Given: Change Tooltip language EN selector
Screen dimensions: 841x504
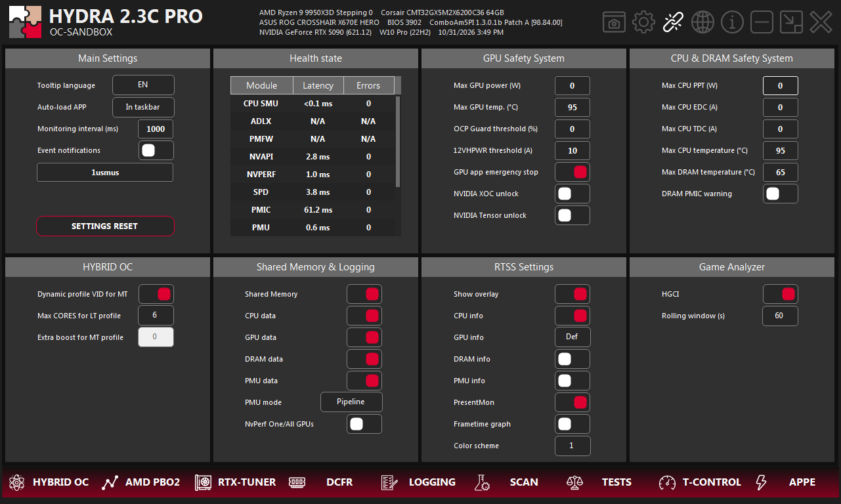Looking at the screenshot, I should pyautogui.click(x=143, y=85).
